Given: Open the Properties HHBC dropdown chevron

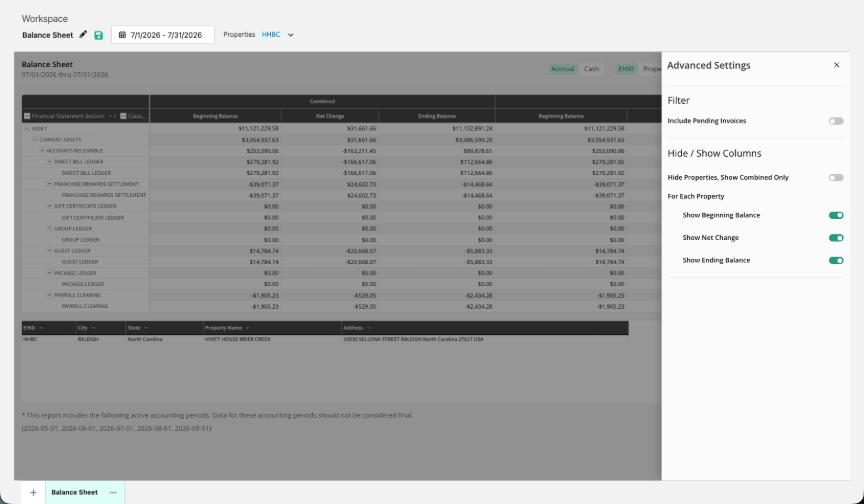Looking at the screenshot, I should point(291,35).
